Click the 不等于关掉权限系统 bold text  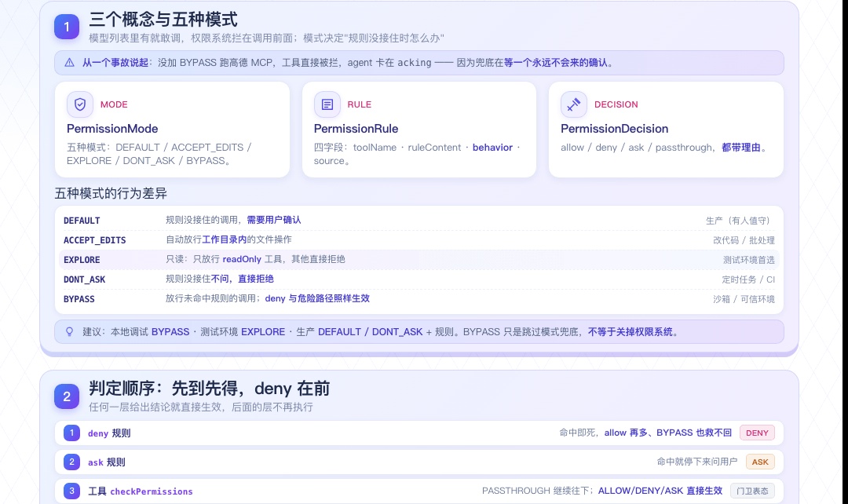631,331
